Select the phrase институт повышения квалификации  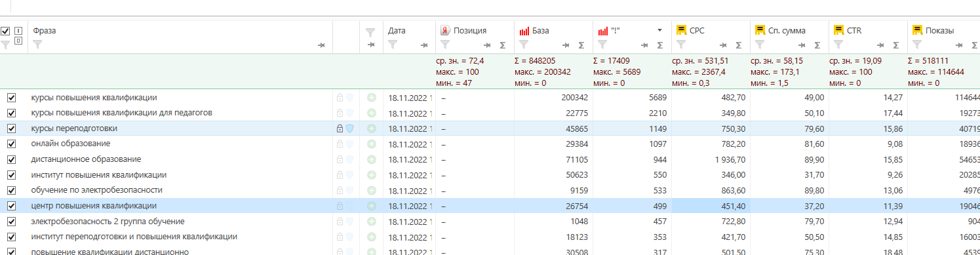(x=99, y=175)
